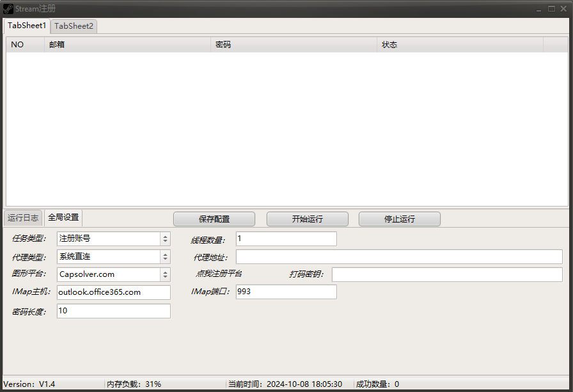This screenshot has width=573, height=392.
Task: Maximize the Stream注册 window
Action: pyautogui.click(x=551, y=8)
